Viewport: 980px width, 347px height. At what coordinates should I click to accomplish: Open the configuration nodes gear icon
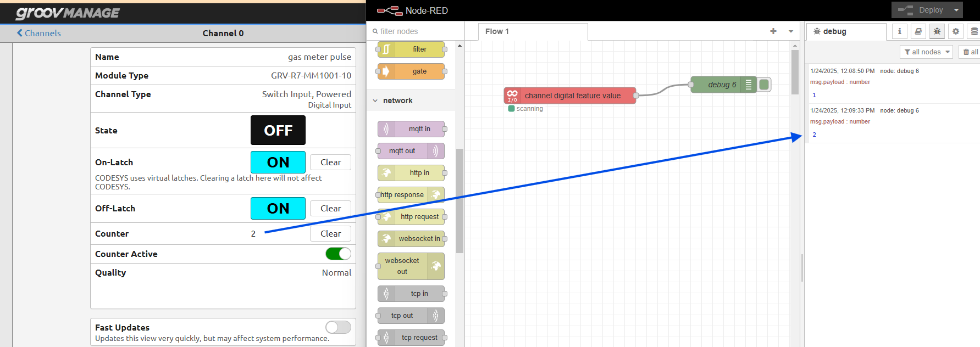(x=956, y=31)
